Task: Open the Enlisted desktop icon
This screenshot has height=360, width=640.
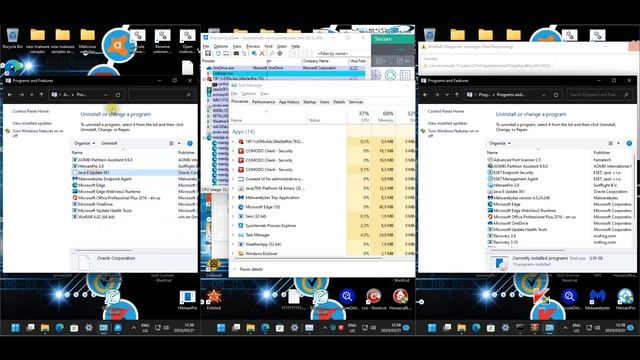Action: (x=213, y=299)
